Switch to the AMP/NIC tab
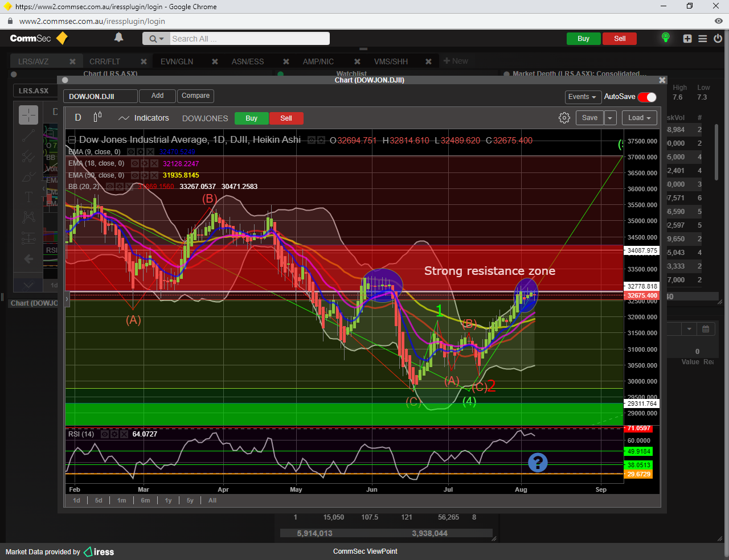729x560 pixels. 318,61
